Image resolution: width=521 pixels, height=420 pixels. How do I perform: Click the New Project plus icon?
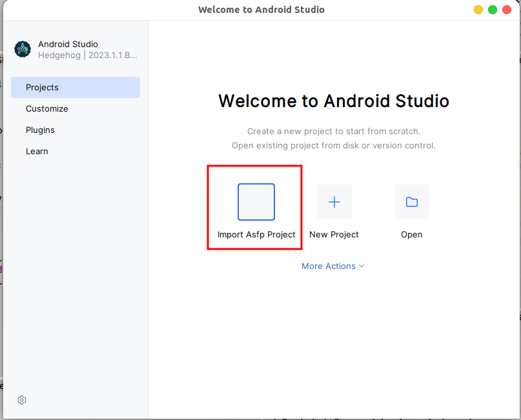334,202
